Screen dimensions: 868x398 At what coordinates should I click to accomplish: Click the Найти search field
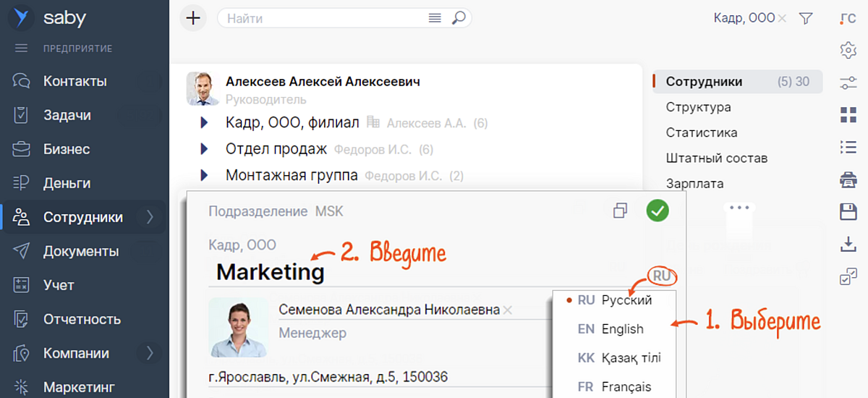click(325, 18)
